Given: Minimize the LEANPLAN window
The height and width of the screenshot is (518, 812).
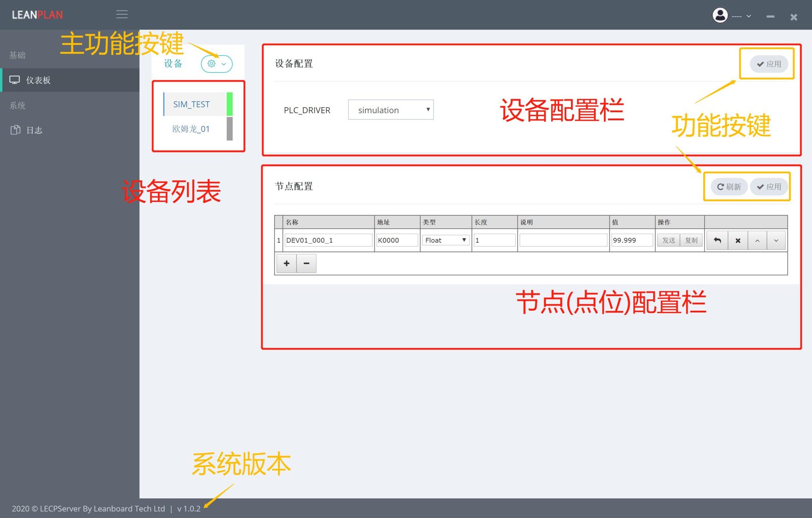Looking at the screenshot, I should click(770, 17).
